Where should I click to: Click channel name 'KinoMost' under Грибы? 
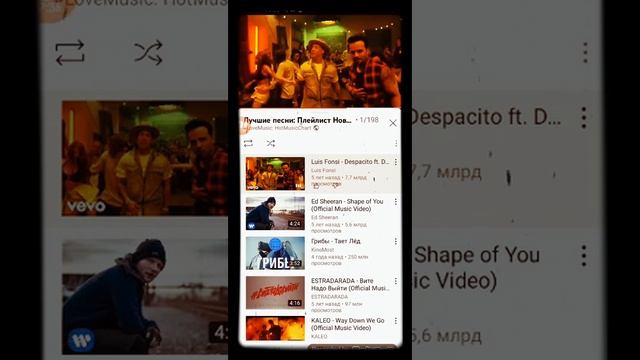[x=322, y=249]
